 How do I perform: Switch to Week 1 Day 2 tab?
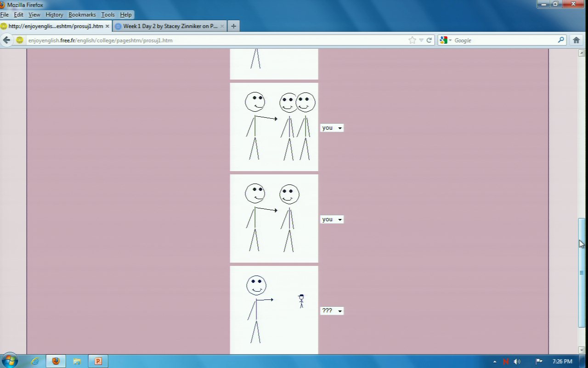[x=170, y=26]
